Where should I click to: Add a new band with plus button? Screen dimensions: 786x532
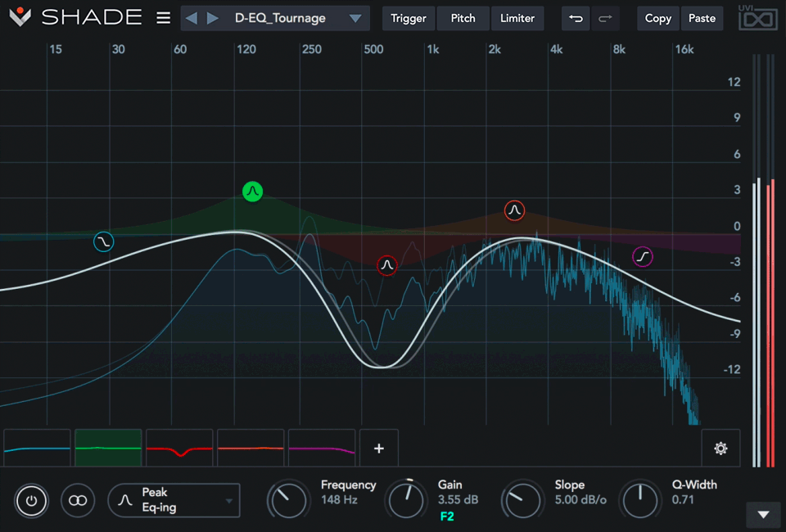(378, 448)
